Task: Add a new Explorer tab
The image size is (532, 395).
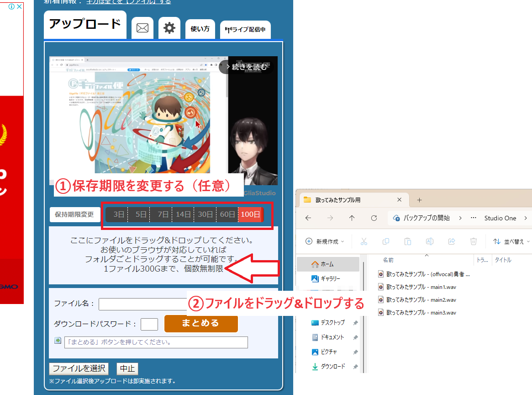Action: [x=419, y=200]
